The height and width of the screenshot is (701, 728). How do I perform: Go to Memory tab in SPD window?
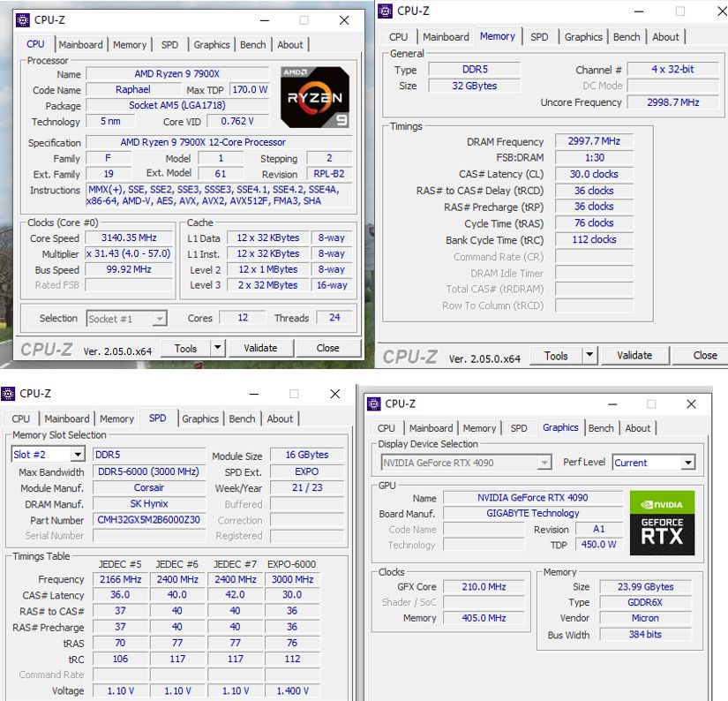click(116, 418)
